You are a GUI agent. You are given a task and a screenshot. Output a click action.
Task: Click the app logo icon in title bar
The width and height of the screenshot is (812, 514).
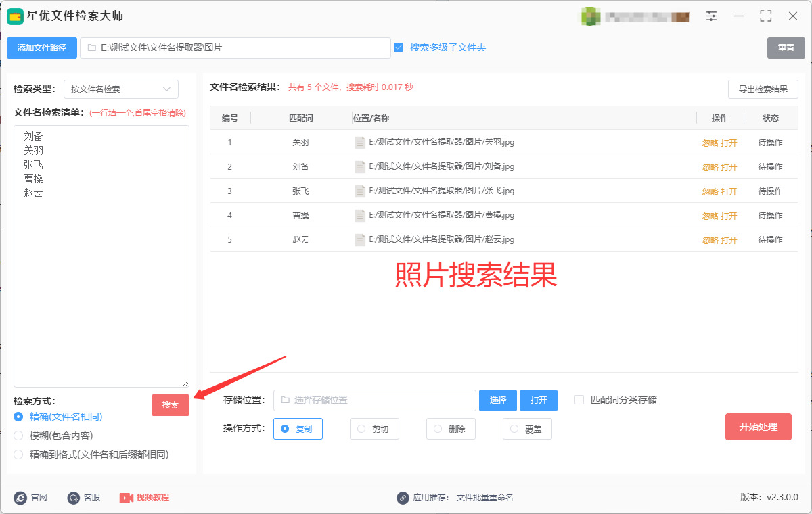15,16
